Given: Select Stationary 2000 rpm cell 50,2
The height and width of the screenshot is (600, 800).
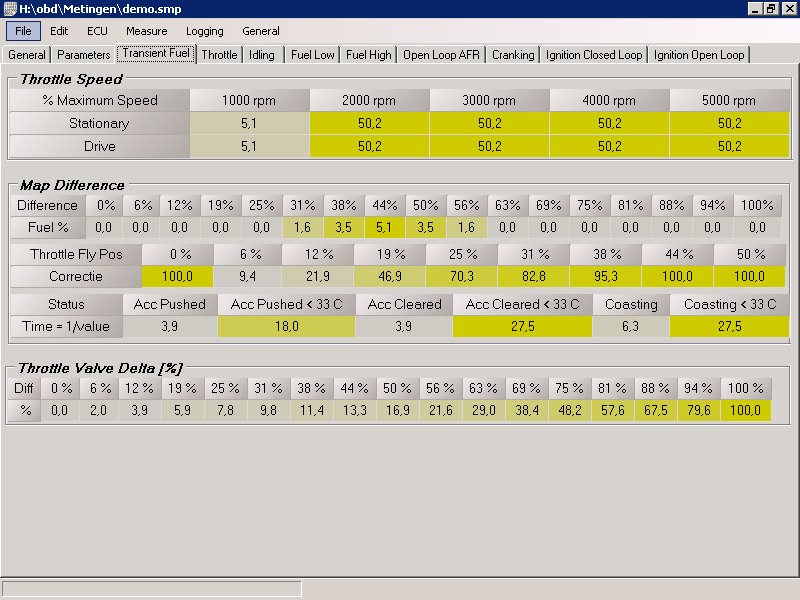Looking at the screenshot, I should coord(369,123).
